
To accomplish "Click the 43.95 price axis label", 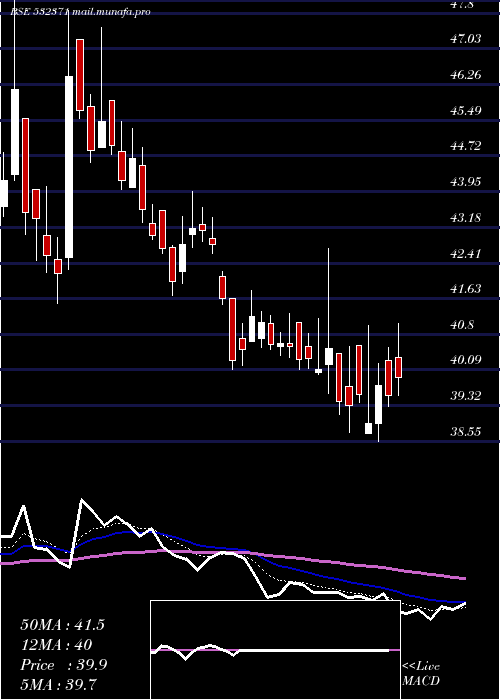I will point(466,182).
